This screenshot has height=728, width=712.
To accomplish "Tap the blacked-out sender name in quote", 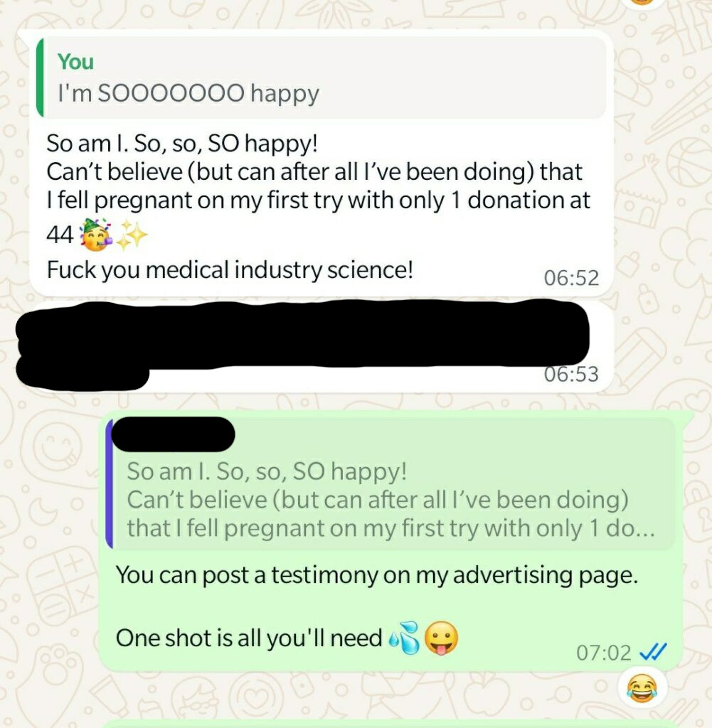I will pos(174,434).
